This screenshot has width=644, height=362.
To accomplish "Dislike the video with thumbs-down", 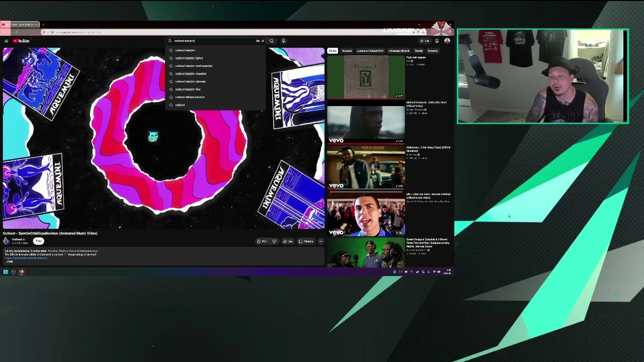I will pyautogui.click(x=274, y=241).
